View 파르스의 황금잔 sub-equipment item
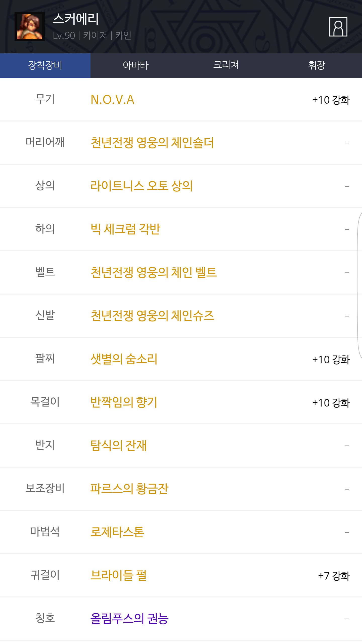362x644 pixels. [129, 489]
